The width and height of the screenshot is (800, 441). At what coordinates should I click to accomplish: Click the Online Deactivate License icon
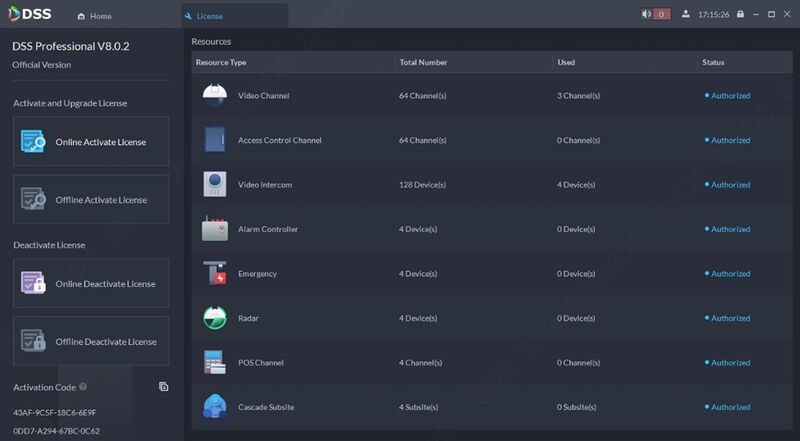[x=33, y=283]
